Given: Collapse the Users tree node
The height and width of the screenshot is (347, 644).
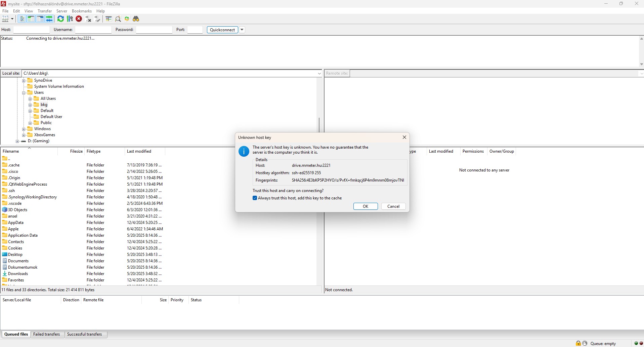Looking at the screenshot, I should point(24,93).
